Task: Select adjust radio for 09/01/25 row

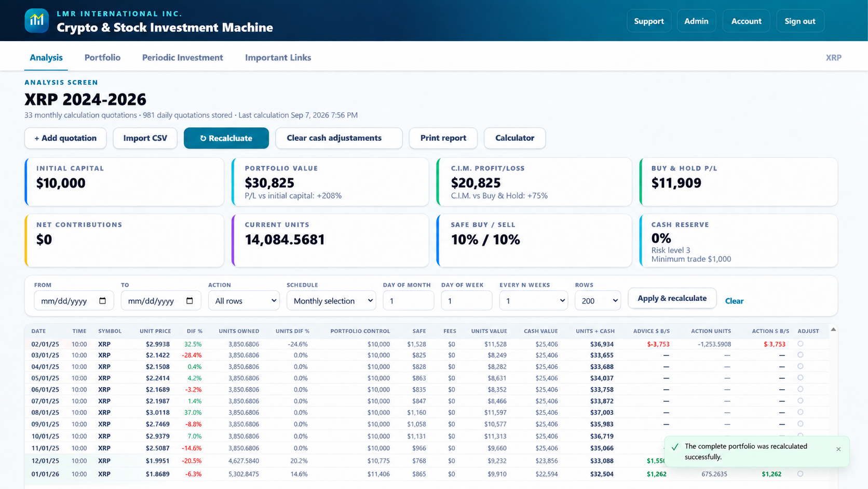Action: [x=800, y=424]
